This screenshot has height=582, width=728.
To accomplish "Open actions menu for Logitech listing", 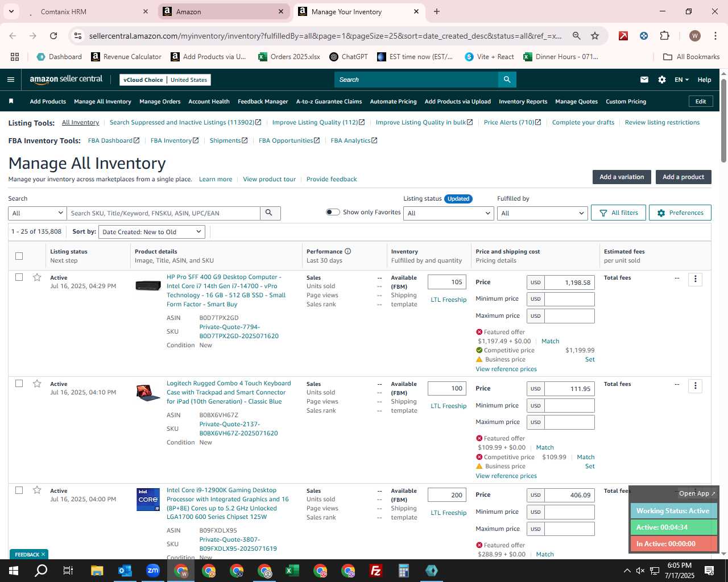I will 695,386.
